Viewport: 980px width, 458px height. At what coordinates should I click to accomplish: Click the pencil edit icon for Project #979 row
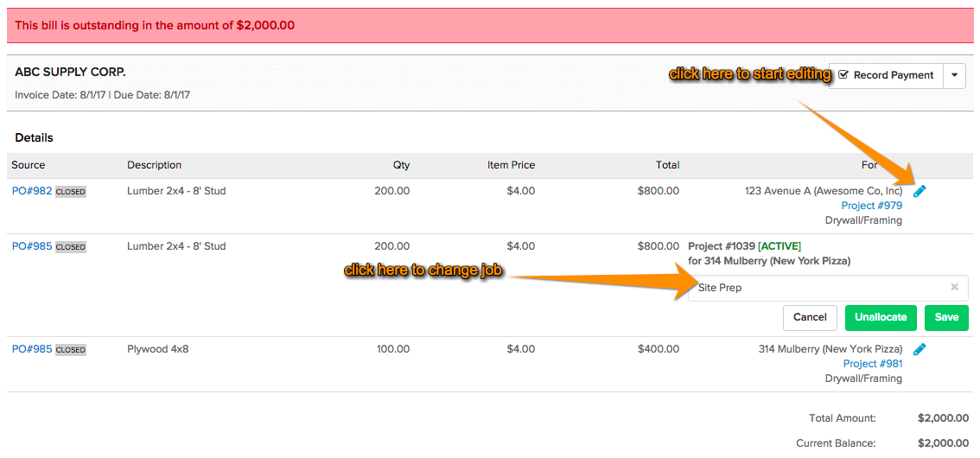click(920, 191)
